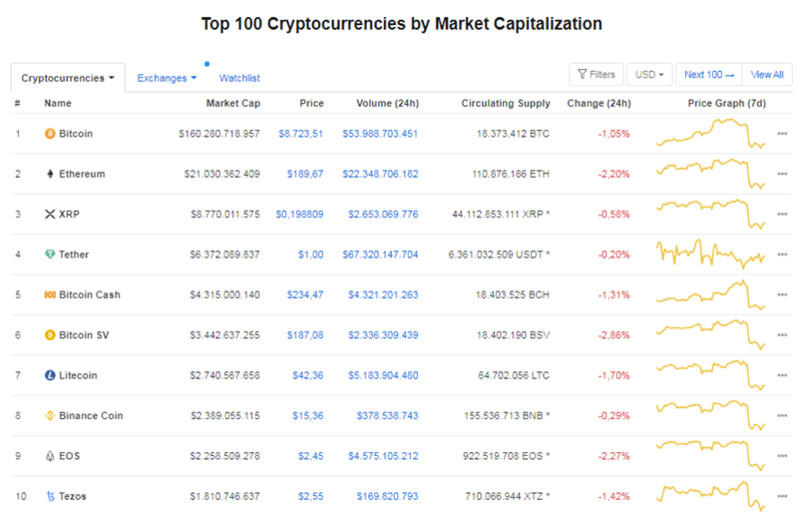Click the Tether logo icon
798x514 pixels.
click(x=50, y=254)
